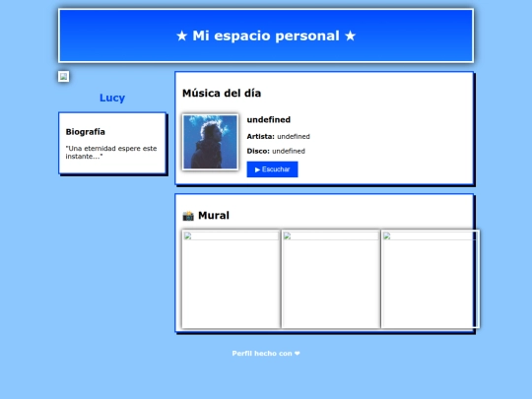532x399 pixels.
Task: Click the Perfil hecho con footer text
Action: click(x=266, y=354)
